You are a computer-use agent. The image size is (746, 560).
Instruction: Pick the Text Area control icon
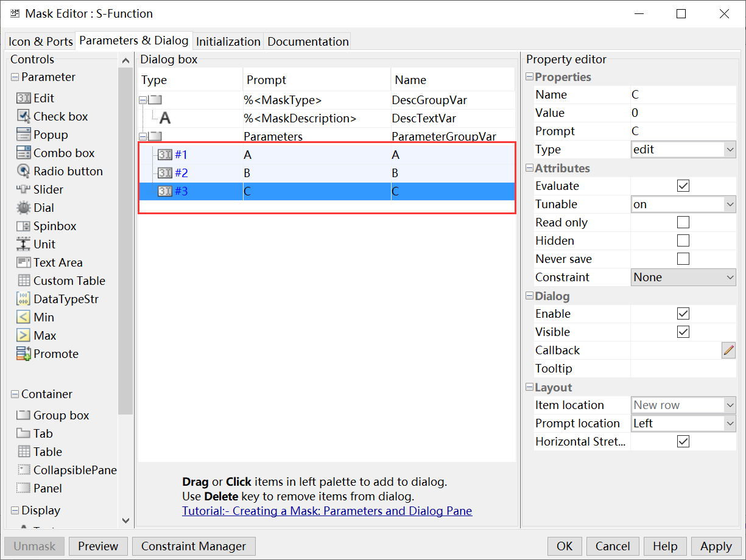[x=24, y=262]
